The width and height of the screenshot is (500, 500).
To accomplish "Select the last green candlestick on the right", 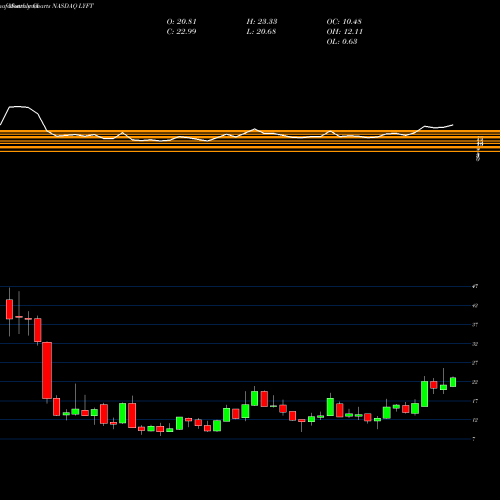I will click(x=453, y=382).
